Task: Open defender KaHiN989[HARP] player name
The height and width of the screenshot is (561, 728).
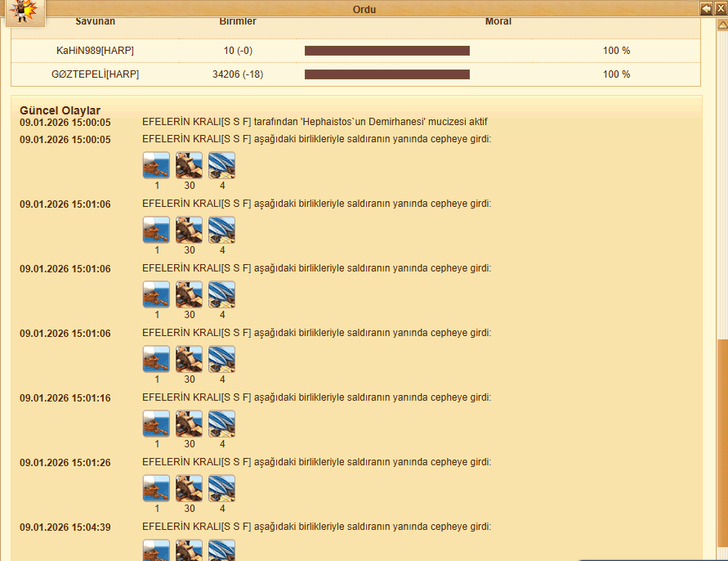Action: [95, 51]
